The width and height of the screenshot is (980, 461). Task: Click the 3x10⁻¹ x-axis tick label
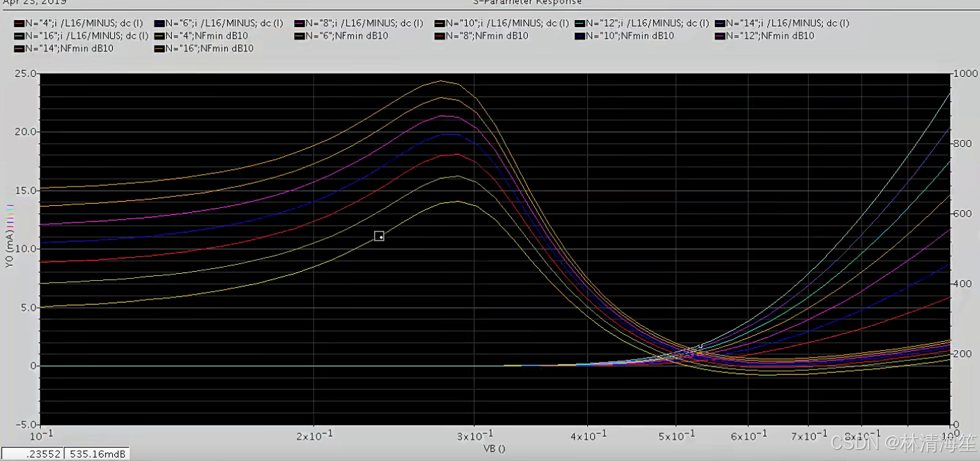point(474,435)
